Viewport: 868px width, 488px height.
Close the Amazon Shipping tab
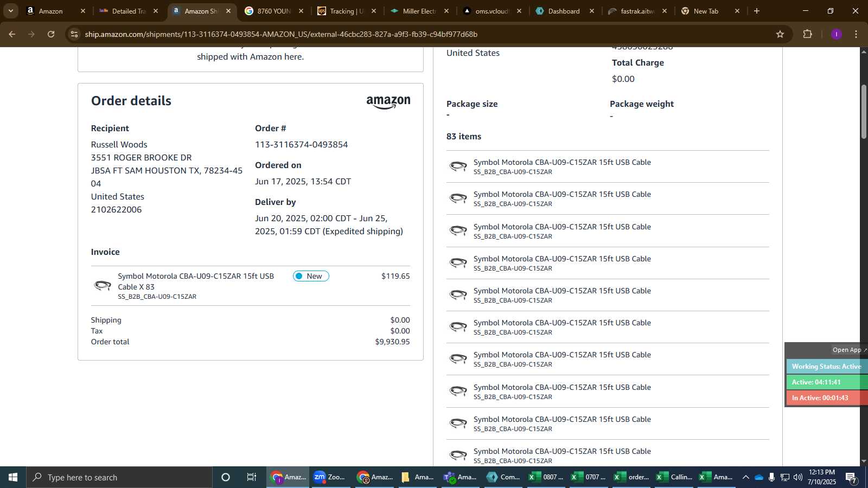click(228, 11)
